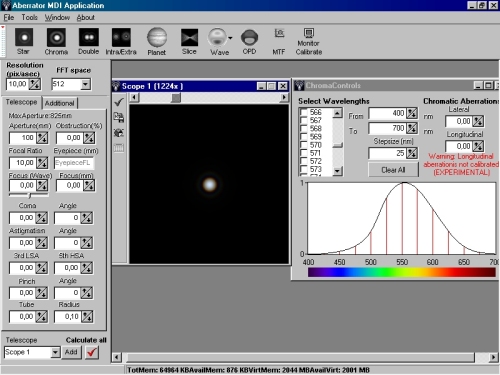500x375 pixels.
Task: Check the 566 wavelength checkbox
Action: click(x=304, y=112)
